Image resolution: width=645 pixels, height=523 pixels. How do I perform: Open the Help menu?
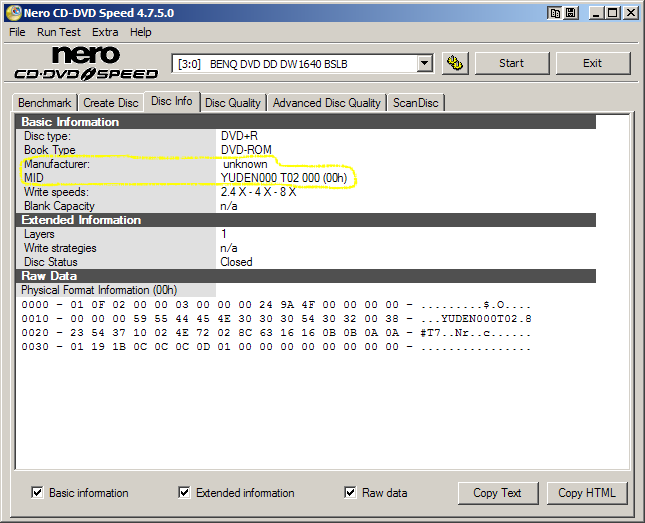[141, 32]
